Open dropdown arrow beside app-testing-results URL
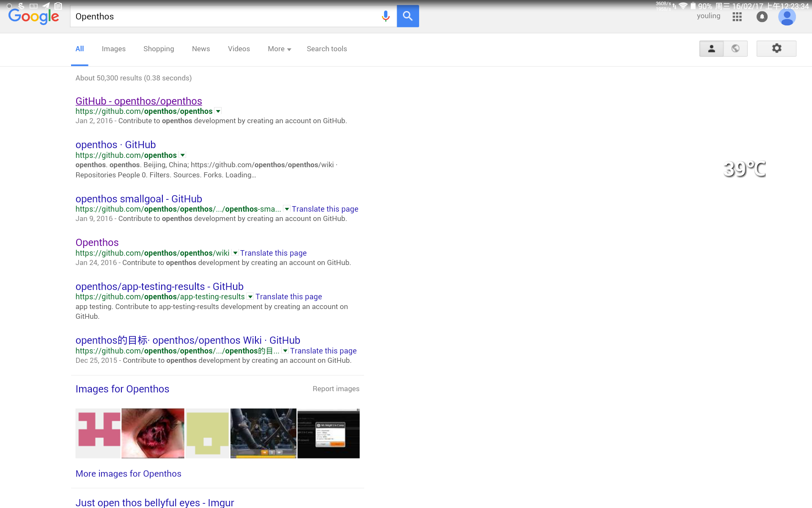This screenshot has height=508, width=812. (250, 297)
